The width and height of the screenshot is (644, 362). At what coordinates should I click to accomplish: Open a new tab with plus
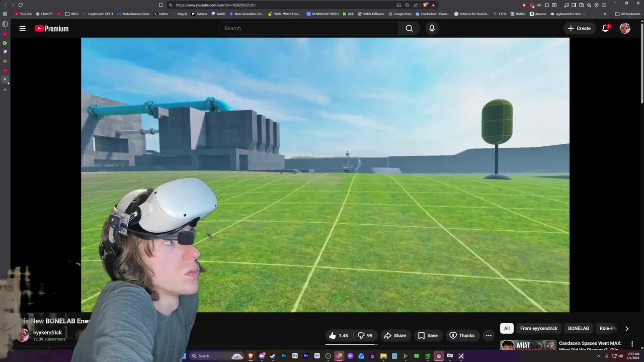tap(5, 90)
